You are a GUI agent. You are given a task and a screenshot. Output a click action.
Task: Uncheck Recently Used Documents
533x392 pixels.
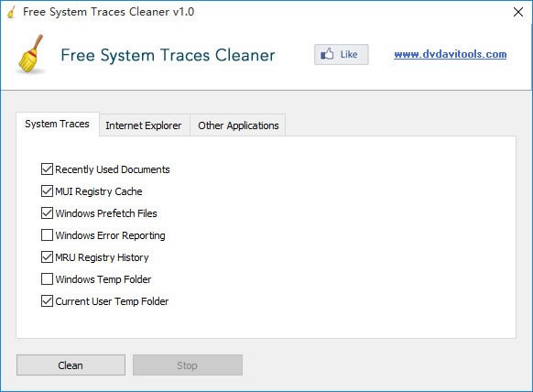pos(47,169)
